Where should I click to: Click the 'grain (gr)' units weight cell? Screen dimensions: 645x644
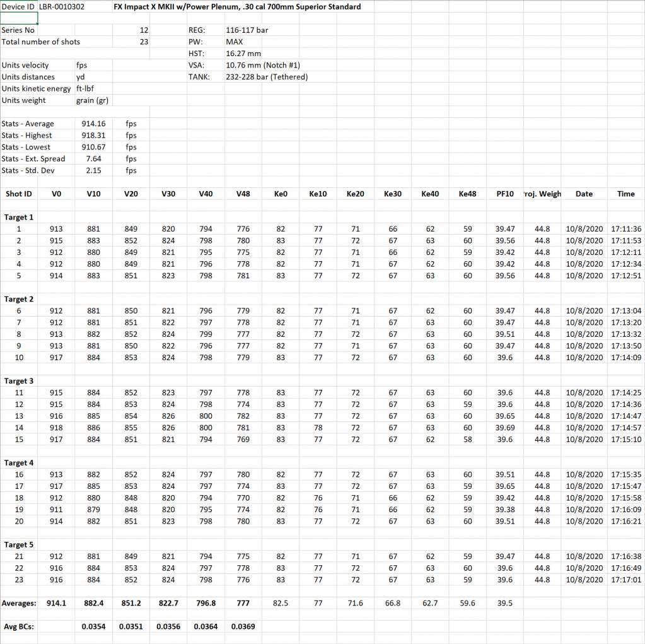pos(92,100)
